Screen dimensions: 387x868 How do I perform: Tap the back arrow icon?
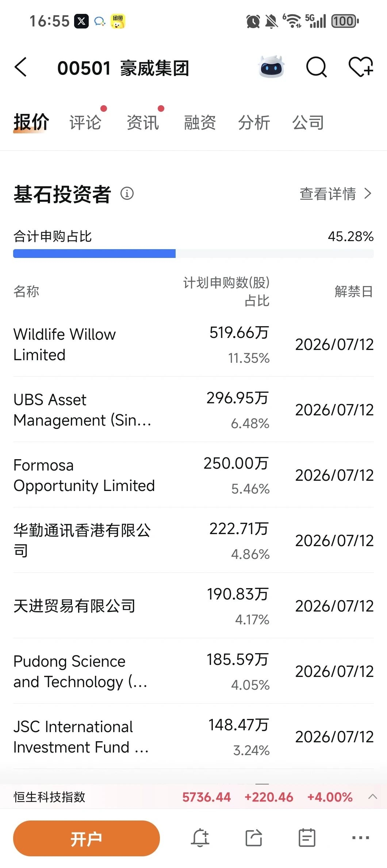pos(21,67)
